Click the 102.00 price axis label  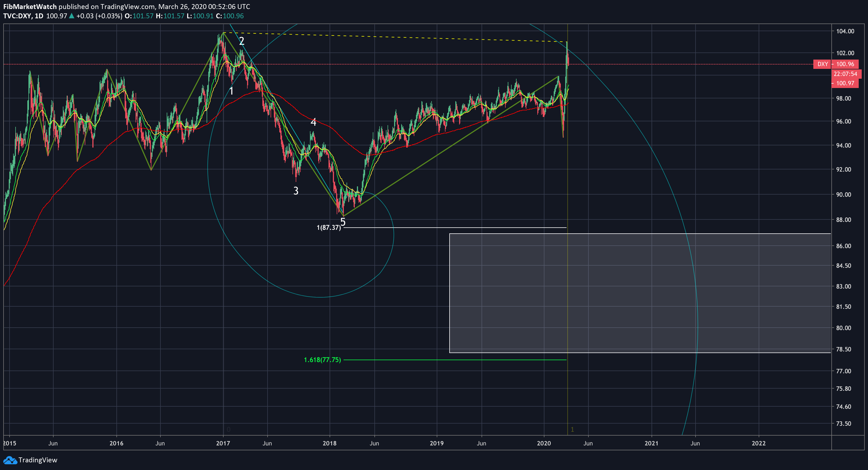point(845,53)
